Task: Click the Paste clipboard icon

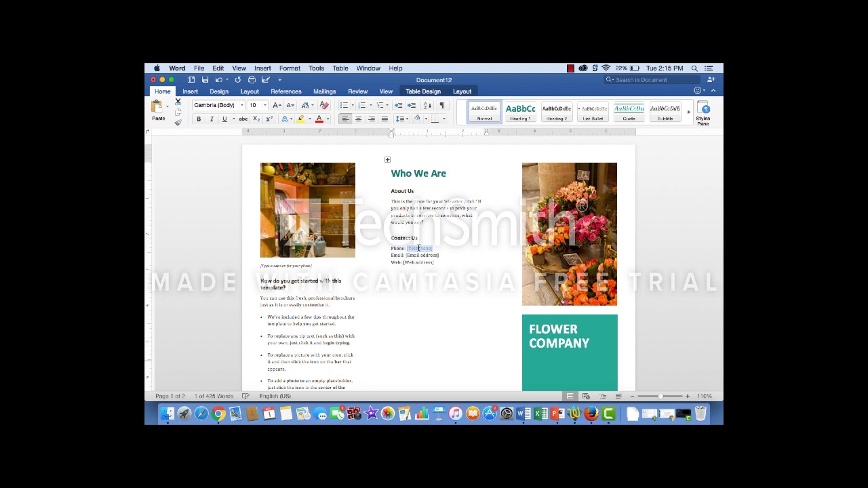Action: [157, 106]
